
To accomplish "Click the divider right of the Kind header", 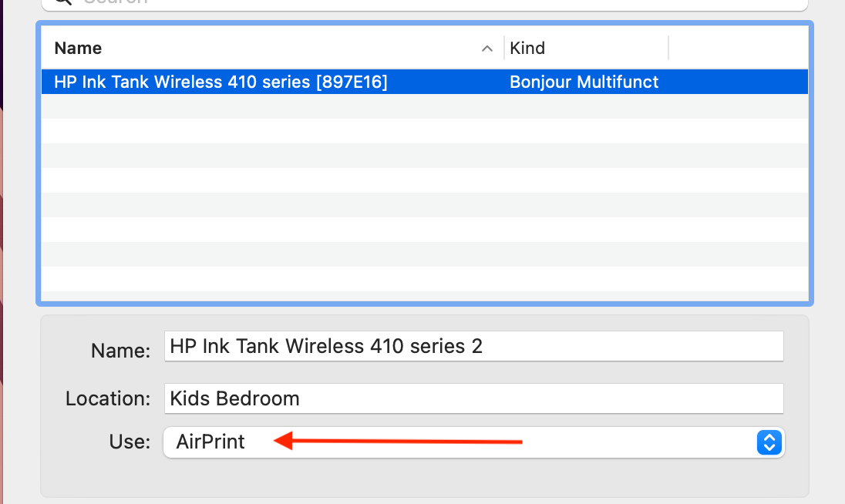I will pyautogui.click(x=668, y=49).
